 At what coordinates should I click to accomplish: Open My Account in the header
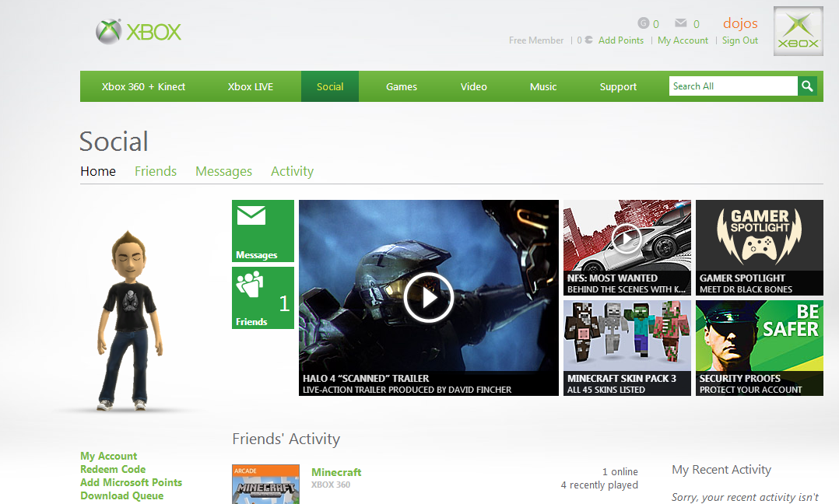(683, 40)
